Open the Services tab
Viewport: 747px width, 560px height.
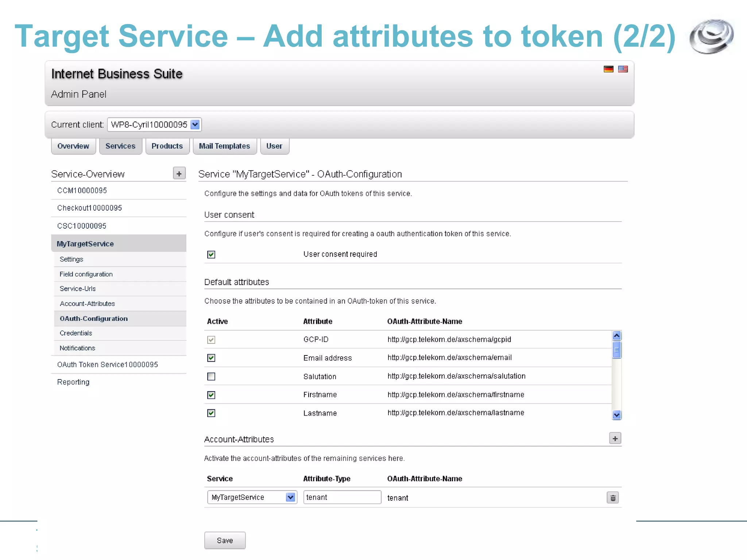[x=120, y=146]
